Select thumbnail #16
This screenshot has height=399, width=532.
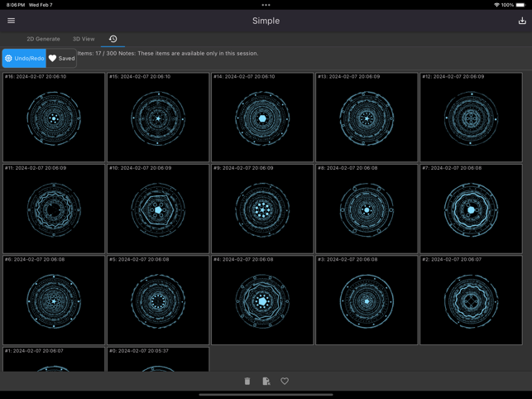pyautogui.click(x=54, y=118)
